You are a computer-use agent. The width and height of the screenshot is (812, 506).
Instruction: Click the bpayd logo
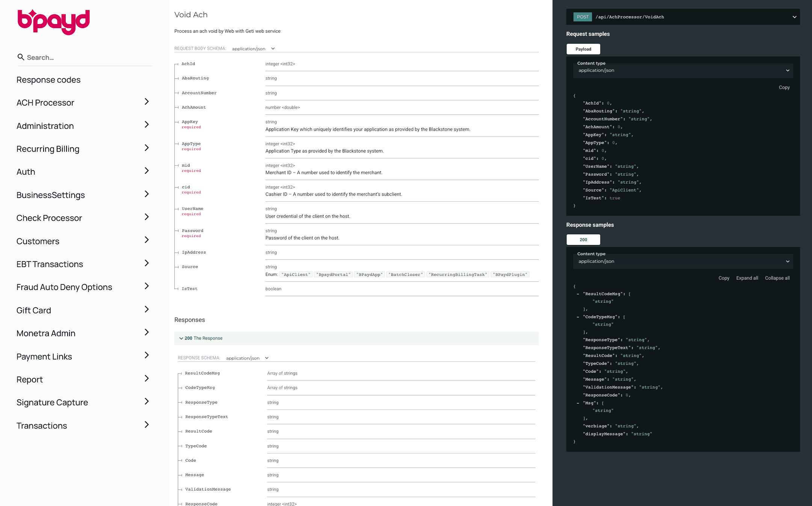pos(54,22)
